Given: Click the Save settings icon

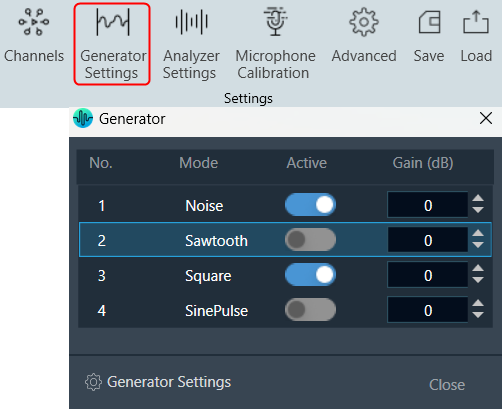Looking at the screenshot, I should click(x=429, y=22).
